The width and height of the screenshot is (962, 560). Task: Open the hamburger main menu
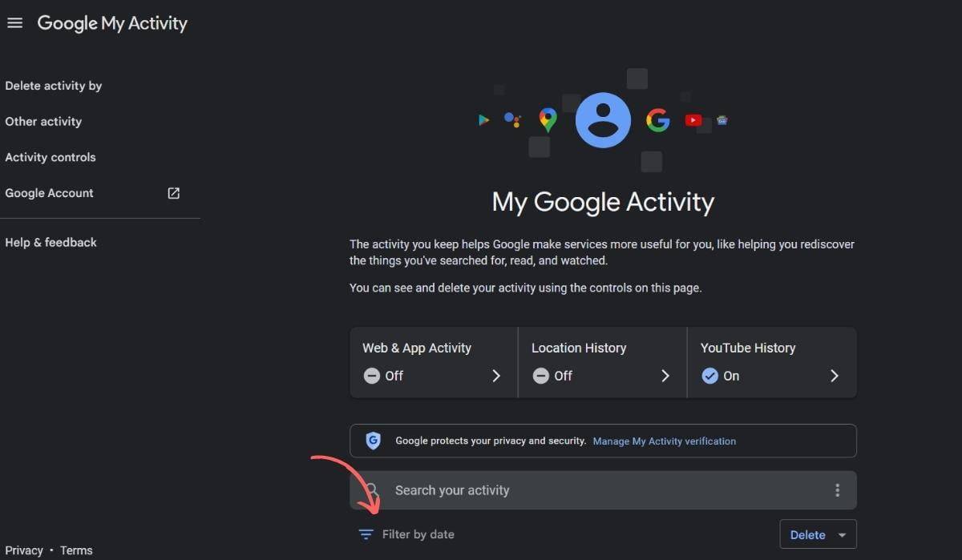(x=14, y=23)
